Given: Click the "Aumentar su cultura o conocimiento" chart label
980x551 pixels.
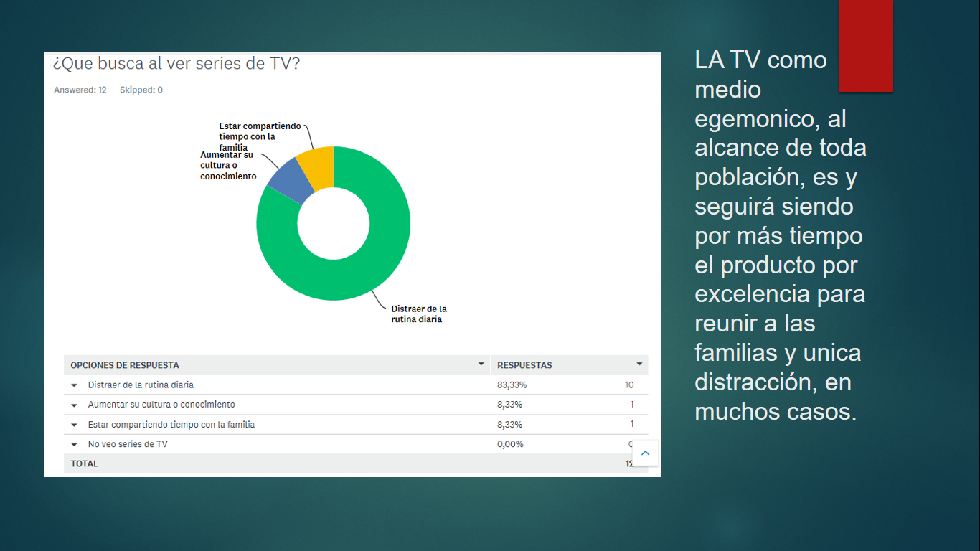Looking at the screenshot, I should (228, 166).
